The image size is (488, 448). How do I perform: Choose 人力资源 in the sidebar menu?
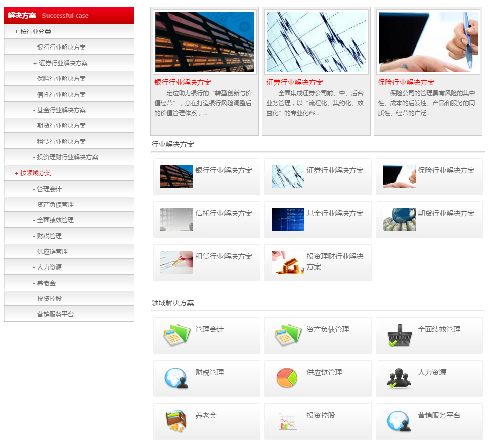point(69,267)
